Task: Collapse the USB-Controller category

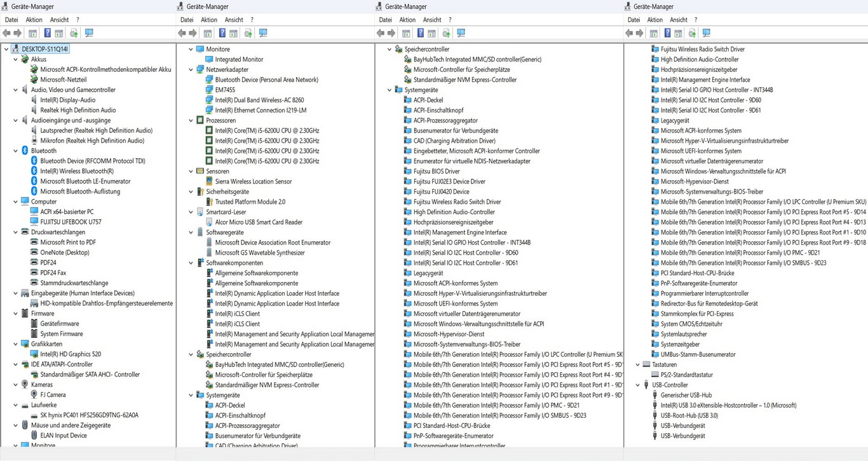Action: pos(637,385)
